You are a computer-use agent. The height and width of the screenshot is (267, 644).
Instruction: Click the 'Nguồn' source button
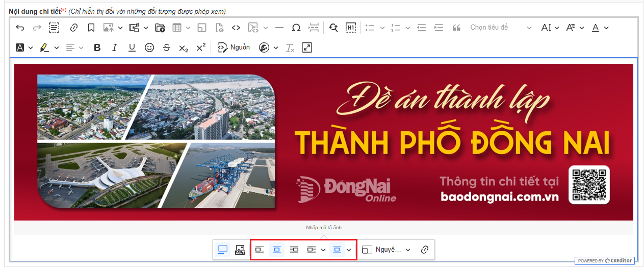click(x=234, y=47)
